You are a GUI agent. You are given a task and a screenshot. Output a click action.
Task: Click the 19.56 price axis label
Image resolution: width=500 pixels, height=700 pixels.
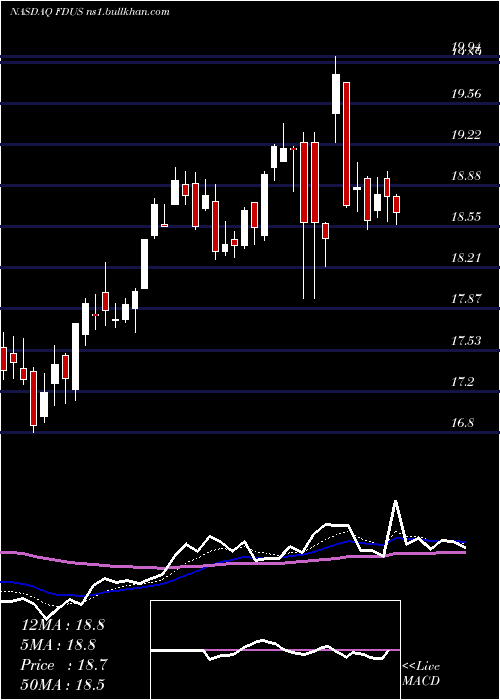click(466, 93)
